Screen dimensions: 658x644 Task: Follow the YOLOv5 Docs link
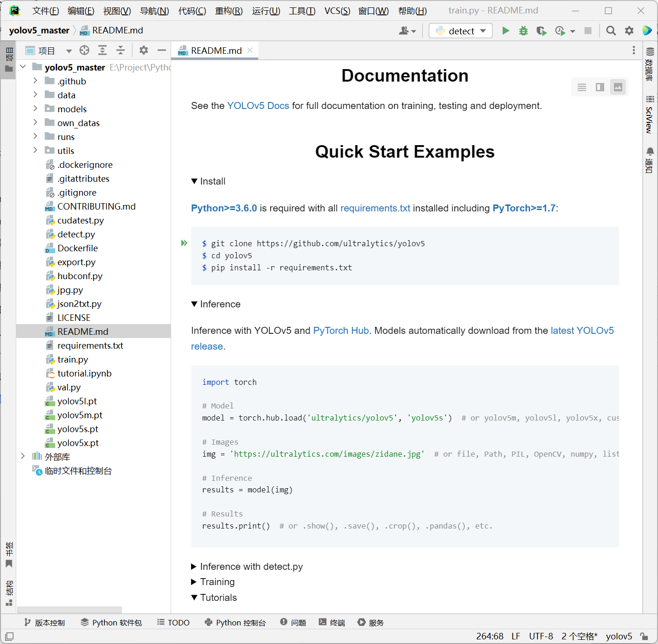click(258, 106)
